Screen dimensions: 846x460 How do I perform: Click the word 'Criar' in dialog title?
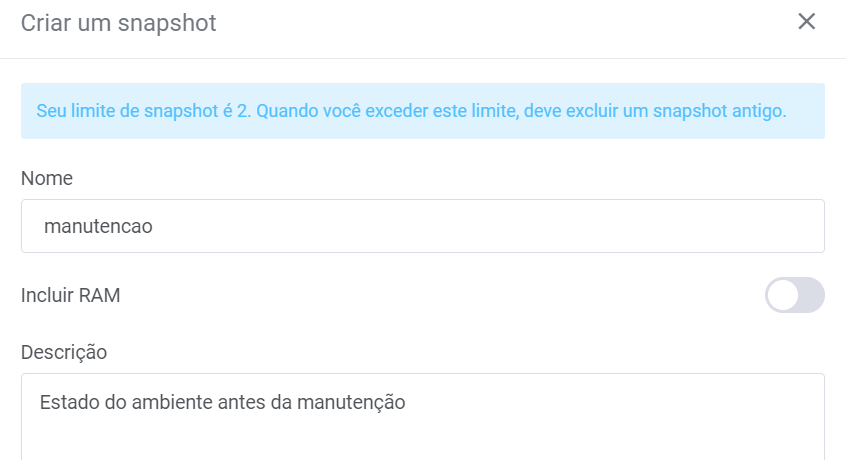[46, 22]
